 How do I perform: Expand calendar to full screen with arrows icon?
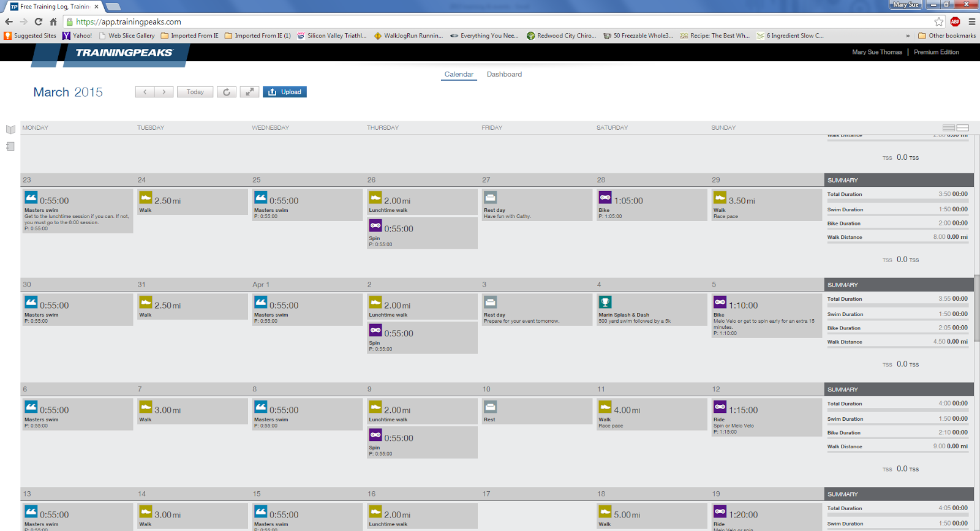coord(249,92)
